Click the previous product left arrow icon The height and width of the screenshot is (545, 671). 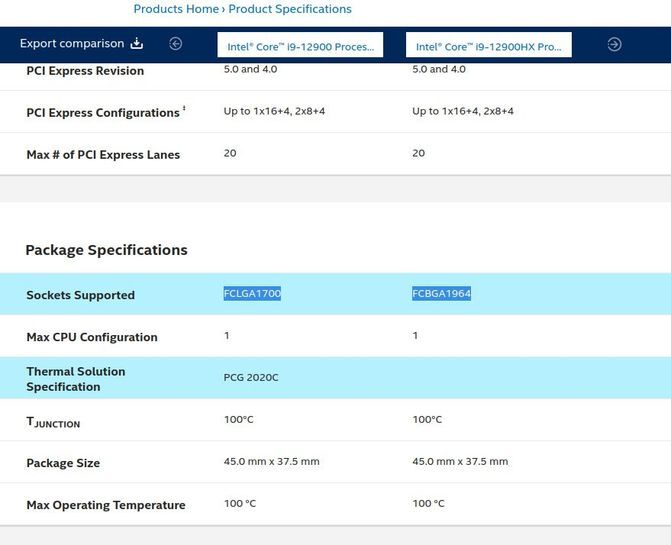point(175,44)
